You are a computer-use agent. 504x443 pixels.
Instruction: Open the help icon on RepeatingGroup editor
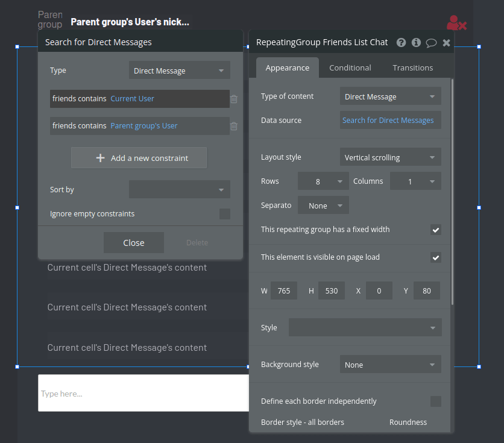pos(401,42)
